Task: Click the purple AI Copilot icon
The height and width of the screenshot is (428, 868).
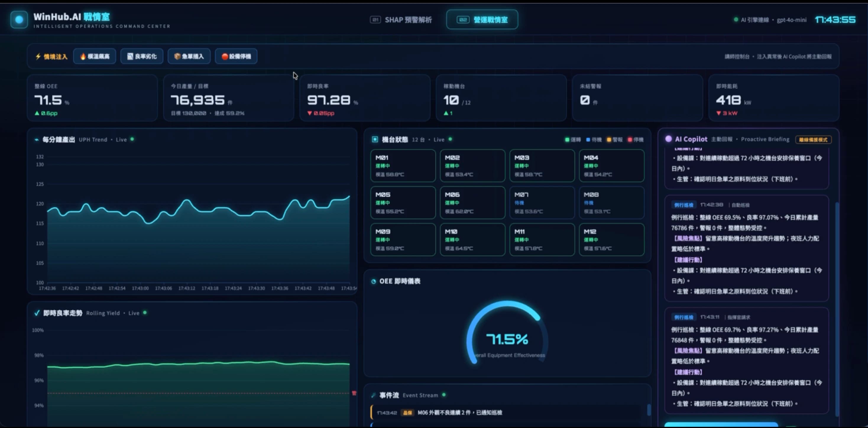Action: [x=668, y=139]
